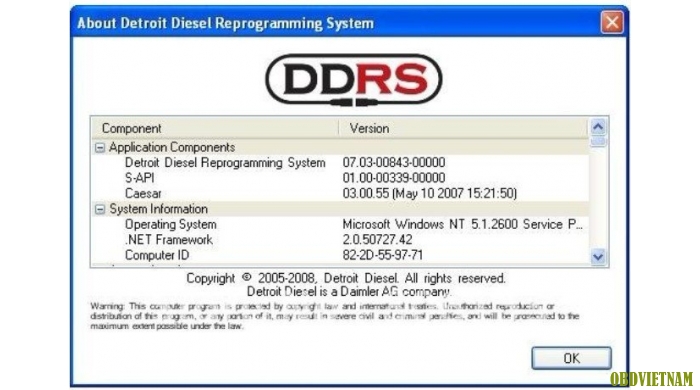Select the S-API component row
The width and height of the screenshot is (700, 390).
click(x=340, y=178)
